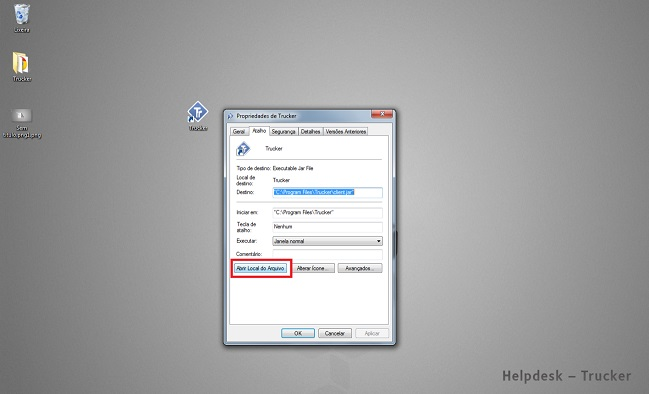Click the Trucker name field next to the icon
Screen dimensions: 649x394
tap(274, 149)
